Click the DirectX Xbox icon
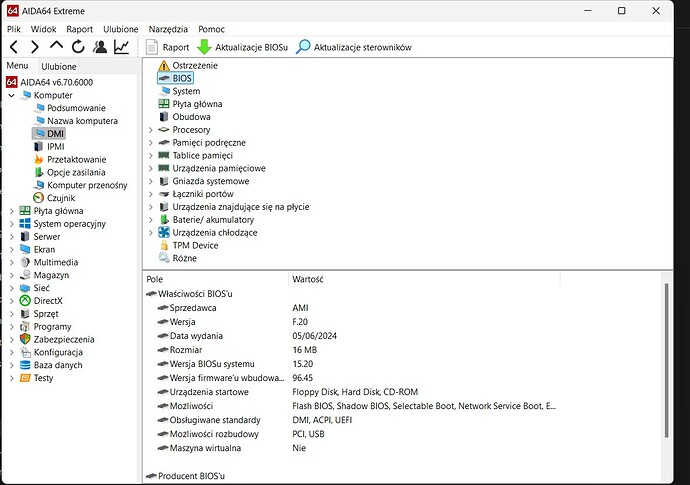The height and width of the screenshot is (485, 690). point(25,301)
